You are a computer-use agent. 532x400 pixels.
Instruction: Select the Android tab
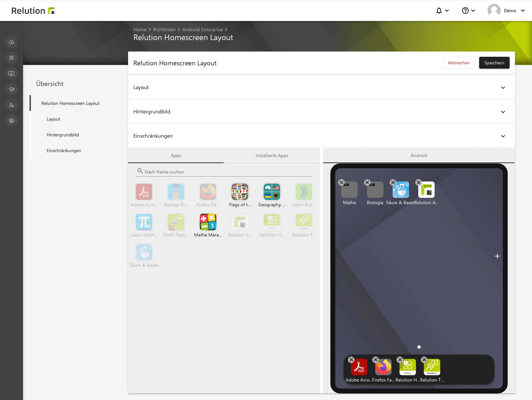419,156
